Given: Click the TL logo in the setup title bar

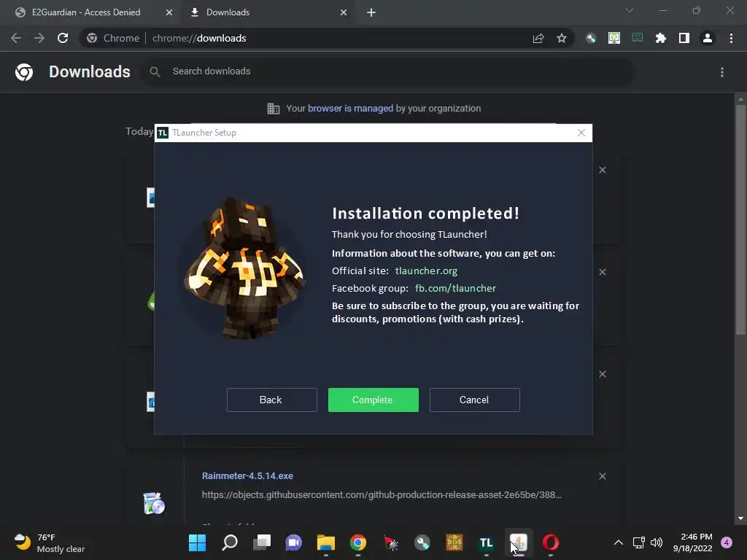Looking at the screenshot, I should (x=163, y=133).
